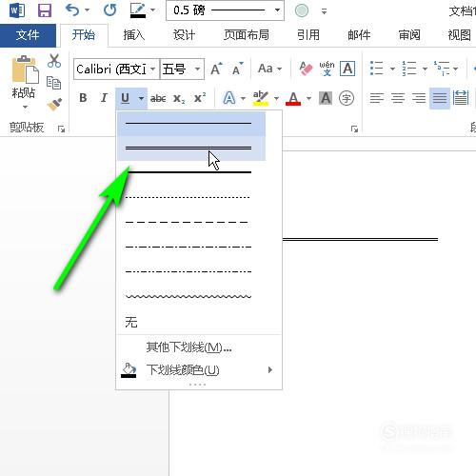Click the Numbering list icon
Viewport: 476px width, 476px height.
click(409, 69)
